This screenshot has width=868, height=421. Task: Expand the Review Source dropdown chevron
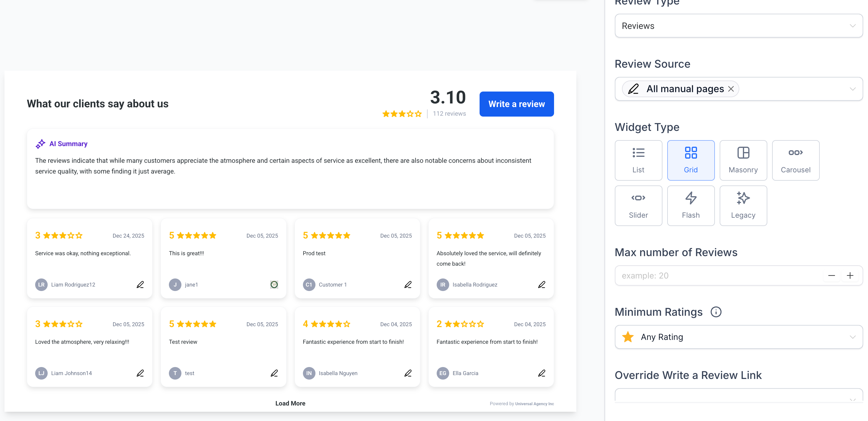[x=852, y=89]
